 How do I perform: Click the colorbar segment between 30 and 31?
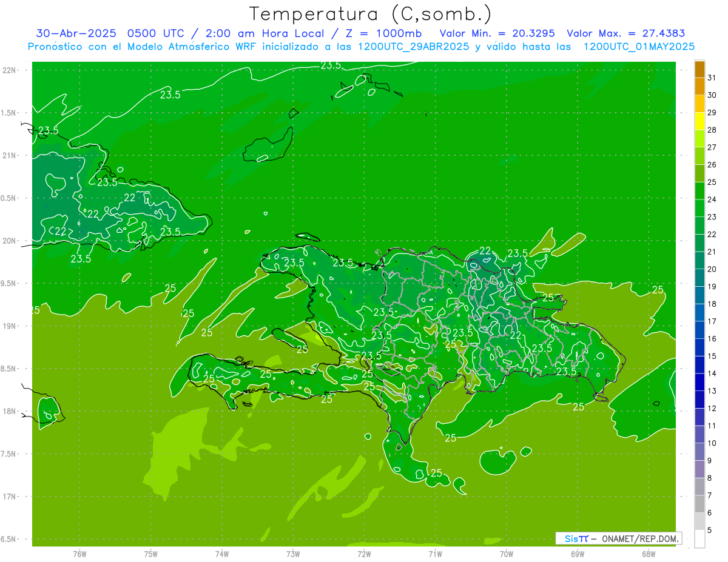coord(699,87)
